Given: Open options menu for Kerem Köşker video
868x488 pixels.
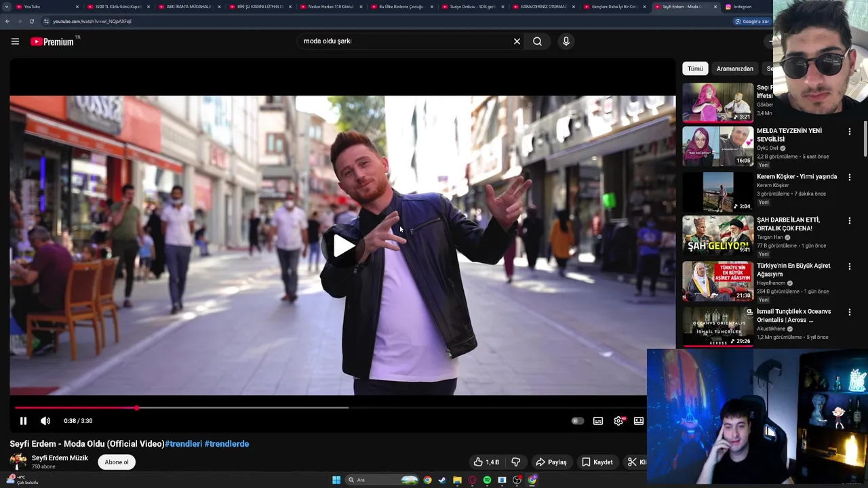Looking at the screenshot, I should [x=850, y=177].
